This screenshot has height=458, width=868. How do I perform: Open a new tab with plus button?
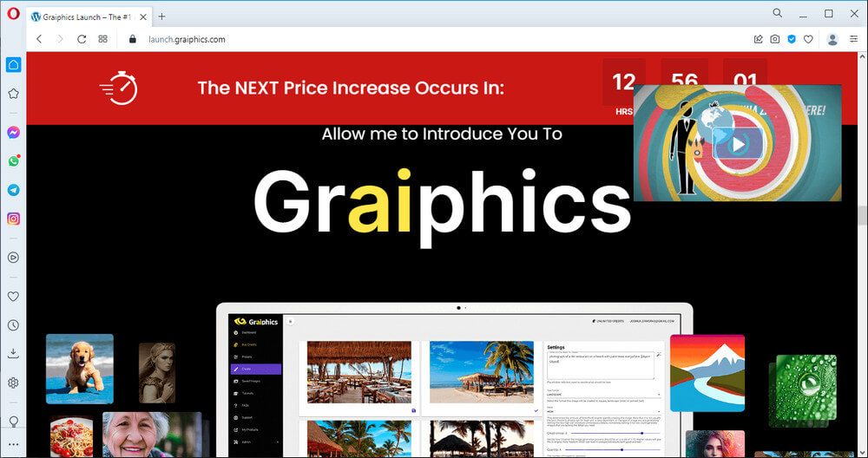(161, 16)
